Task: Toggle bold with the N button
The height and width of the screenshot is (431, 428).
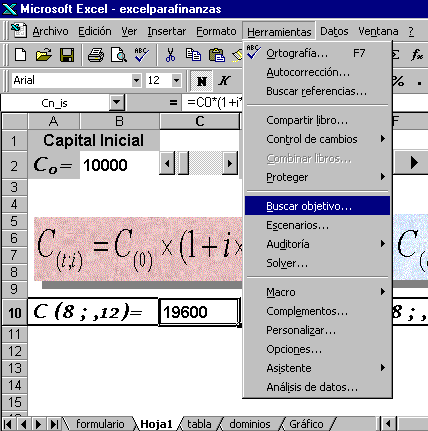Action: pyautogui.click(x=202, y=81)
